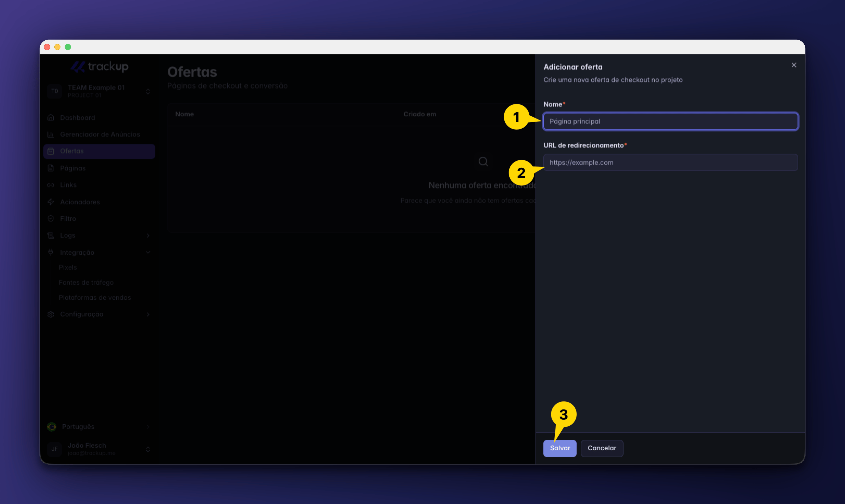Click the Páginas document icon
Screen dimensions: 845x504
click(51, 168)
